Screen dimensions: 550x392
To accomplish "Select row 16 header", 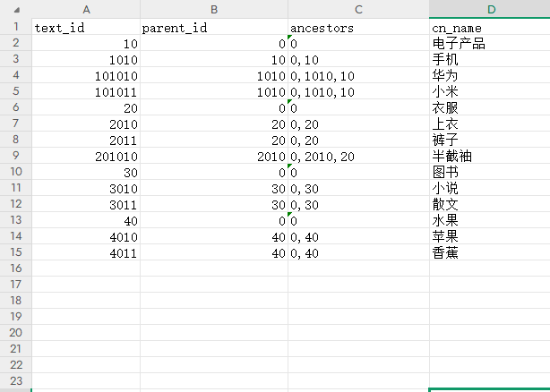I will pyautogui.click(x=16, y=268).
